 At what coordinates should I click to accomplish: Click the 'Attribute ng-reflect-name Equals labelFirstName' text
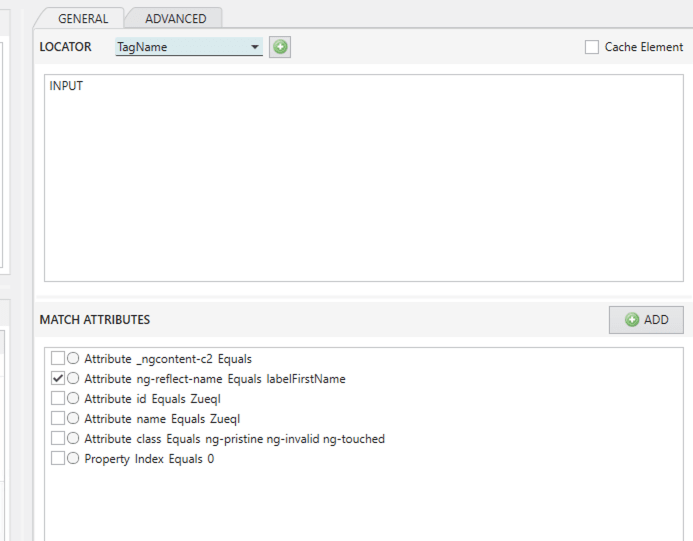click(x=215, y=379)
